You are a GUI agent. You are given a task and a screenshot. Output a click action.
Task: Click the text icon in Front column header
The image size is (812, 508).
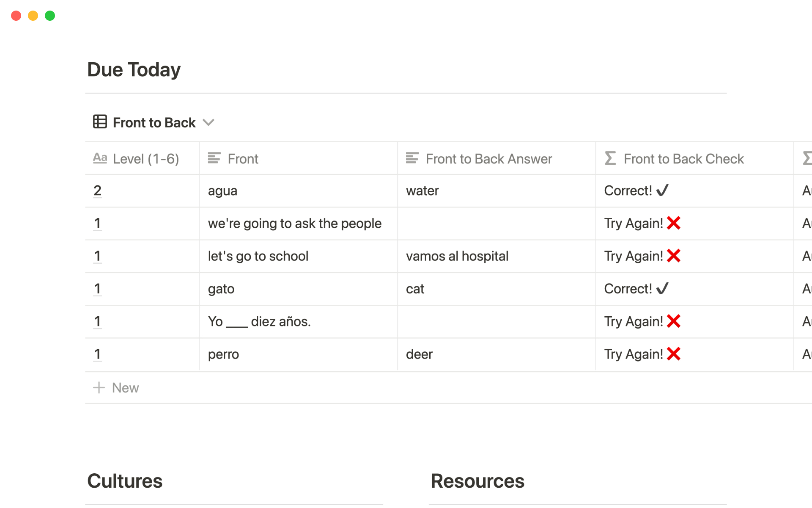(x=214, y=158)
